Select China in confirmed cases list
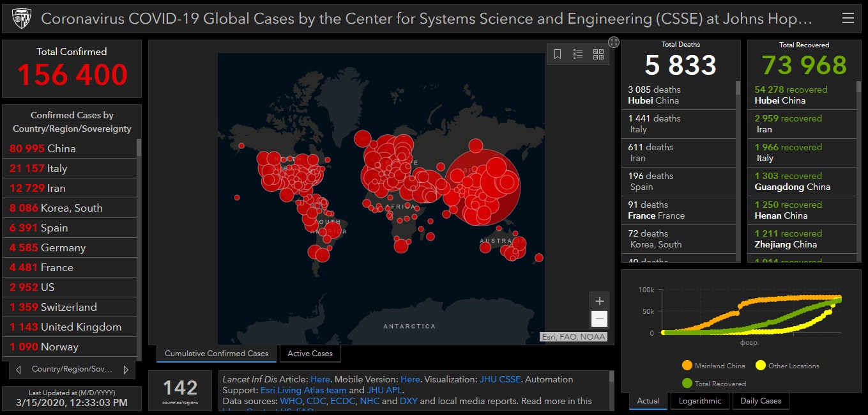This screenshot has width=868, height=415. click(70, 148)
